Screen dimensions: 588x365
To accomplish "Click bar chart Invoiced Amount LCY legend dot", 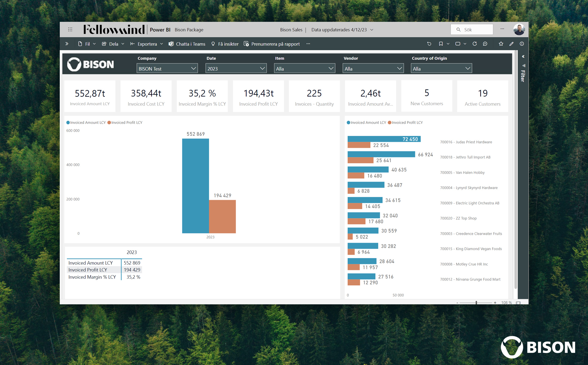I will [348, 122].
